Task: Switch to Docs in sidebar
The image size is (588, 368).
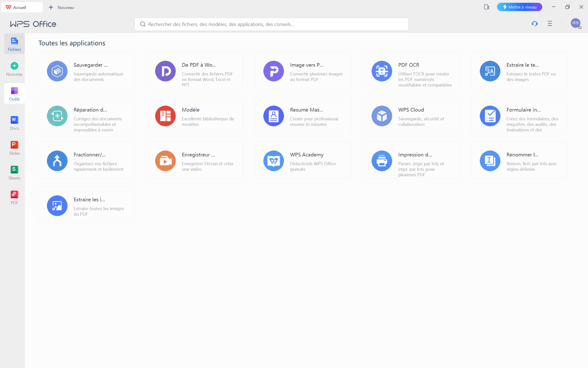Action: coord(14,123)
